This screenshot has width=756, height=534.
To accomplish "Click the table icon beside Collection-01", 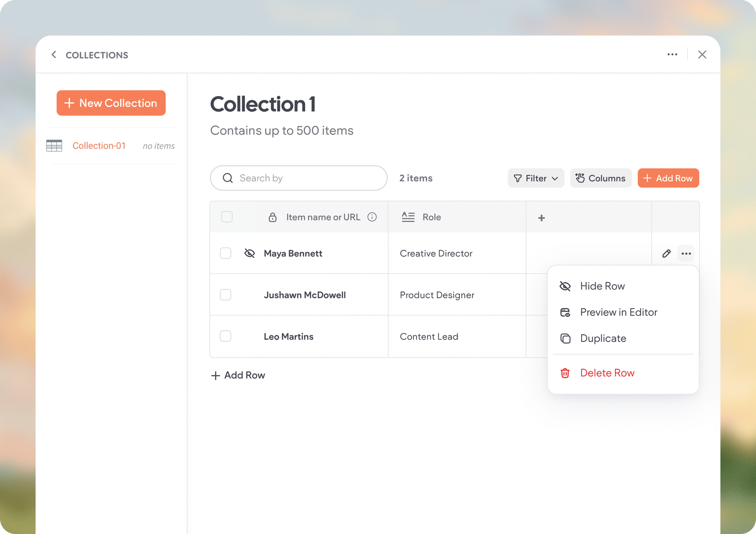I will click(54, 146).
